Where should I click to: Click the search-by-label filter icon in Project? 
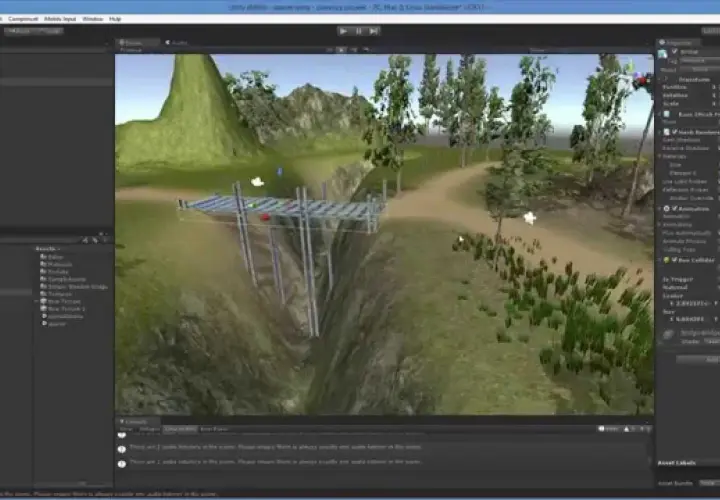click(95, 240)
